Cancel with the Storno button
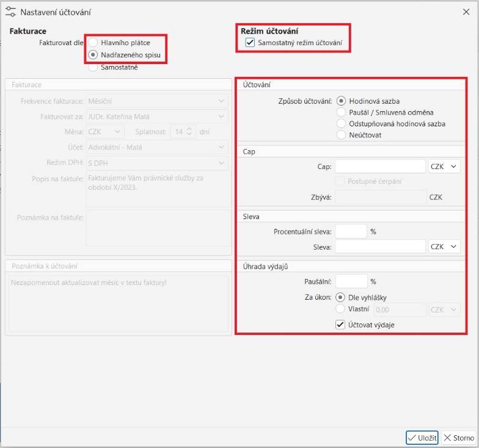This screenshot has height=448, width=479. coord(458,438)
